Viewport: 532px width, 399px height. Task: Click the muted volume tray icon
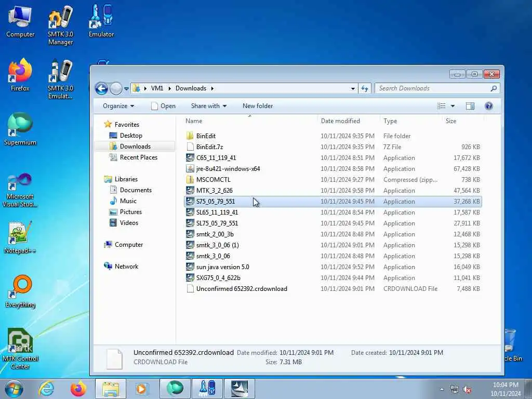[467, 390]
